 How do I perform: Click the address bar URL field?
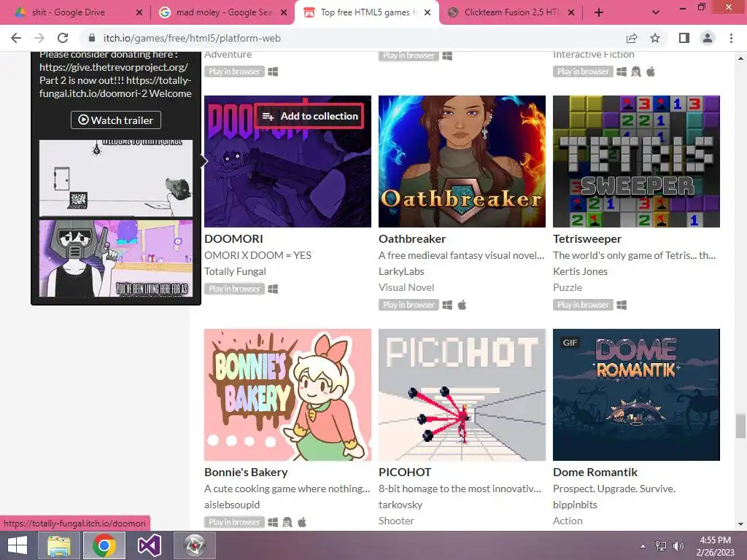pyautogui.click(x=352, y=38)
